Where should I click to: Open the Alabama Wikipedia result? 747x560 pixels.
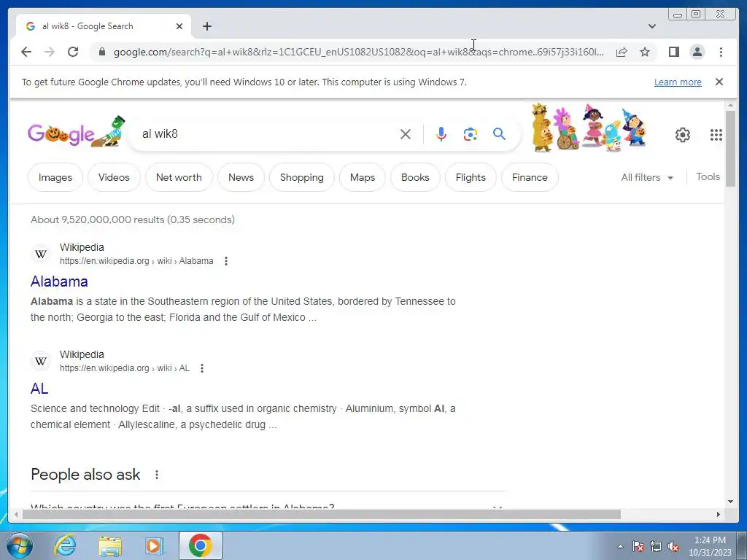point(59,281)
